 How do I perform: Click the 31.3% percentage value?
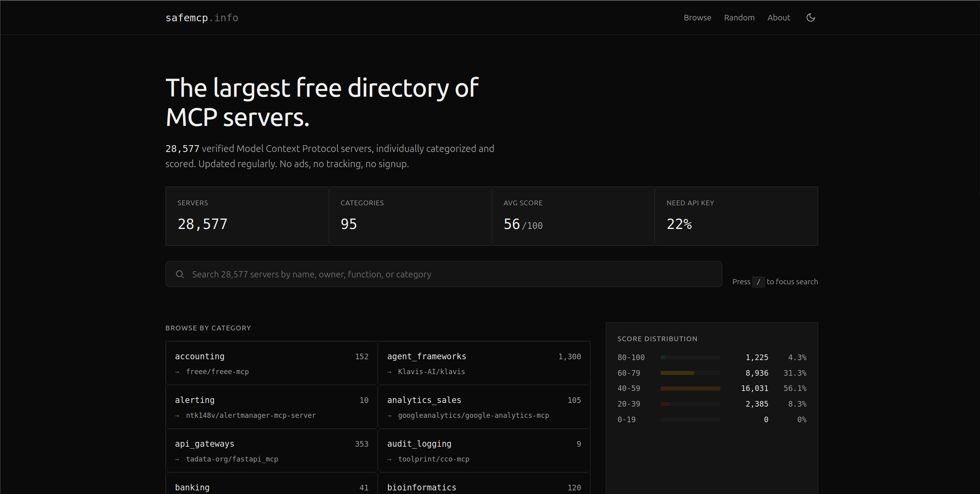click(795, 373)
